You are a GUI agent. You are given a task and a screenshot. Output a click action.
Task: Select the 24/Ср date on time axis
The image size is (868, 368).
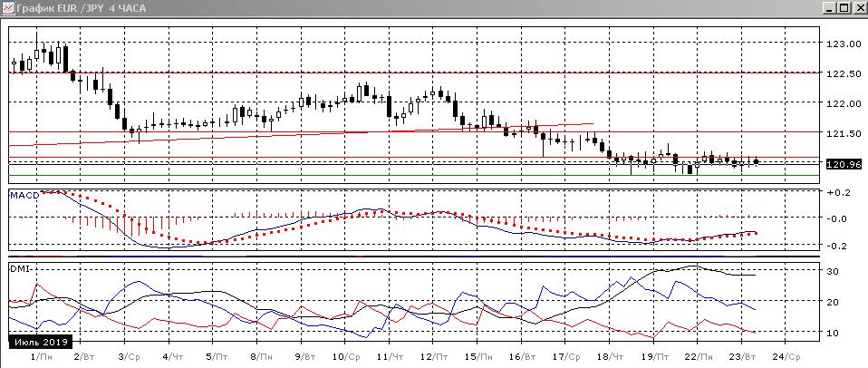pos(785,358)
